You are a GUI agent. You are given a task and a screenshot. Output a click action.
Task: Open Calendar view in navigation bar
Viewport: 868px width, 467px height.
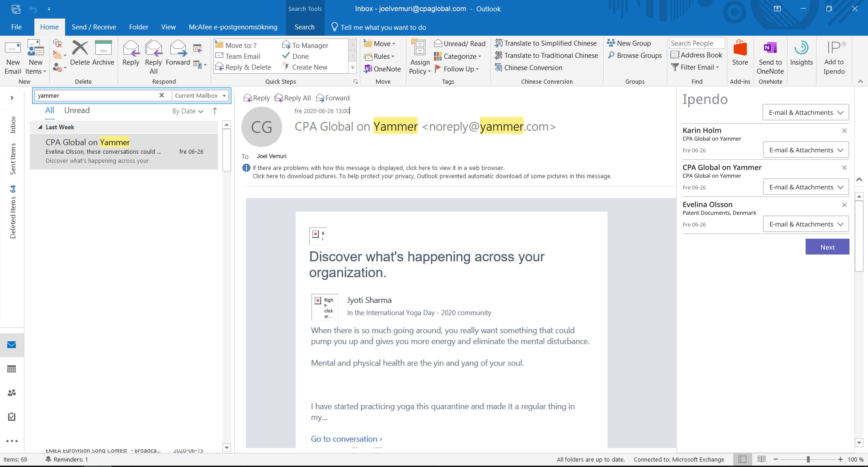click(12, 369)
